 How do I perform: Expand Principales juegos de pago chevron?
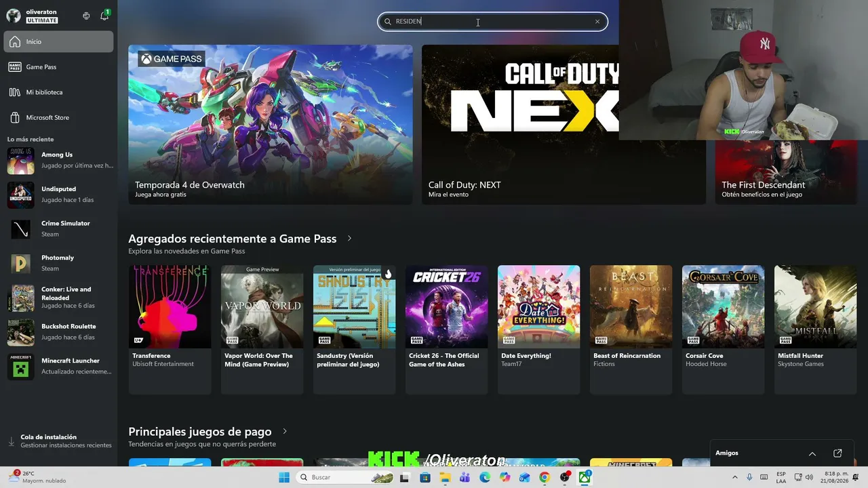(285, 431)
